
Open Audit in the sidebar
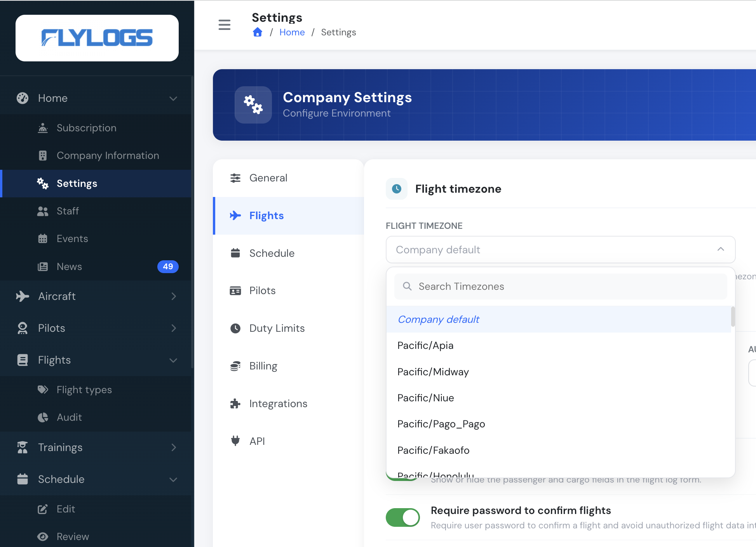(96, 417)
